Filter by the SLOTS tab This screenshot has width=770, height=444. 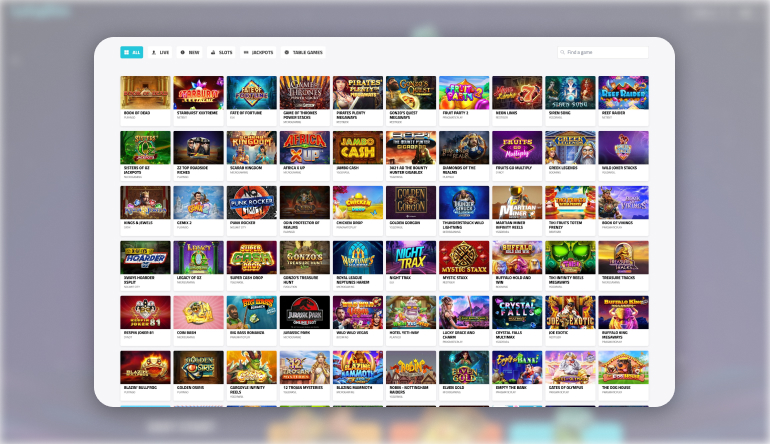tap(221, 52)
